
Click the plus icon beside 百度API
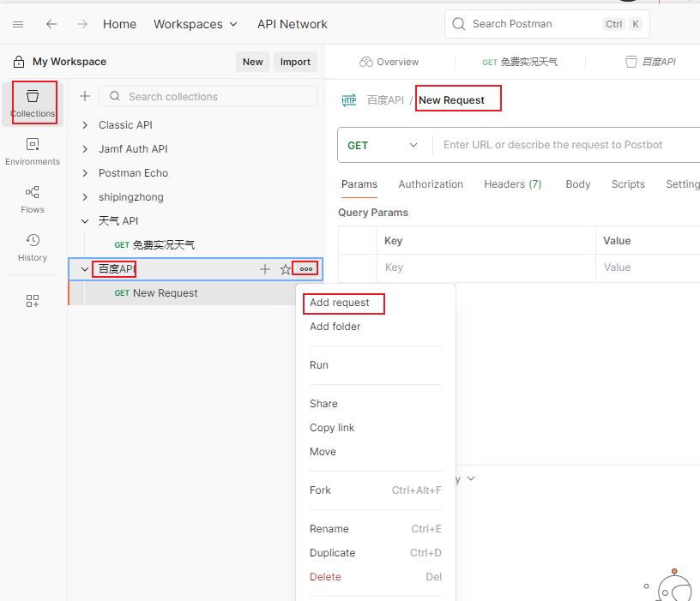[265, 269]
